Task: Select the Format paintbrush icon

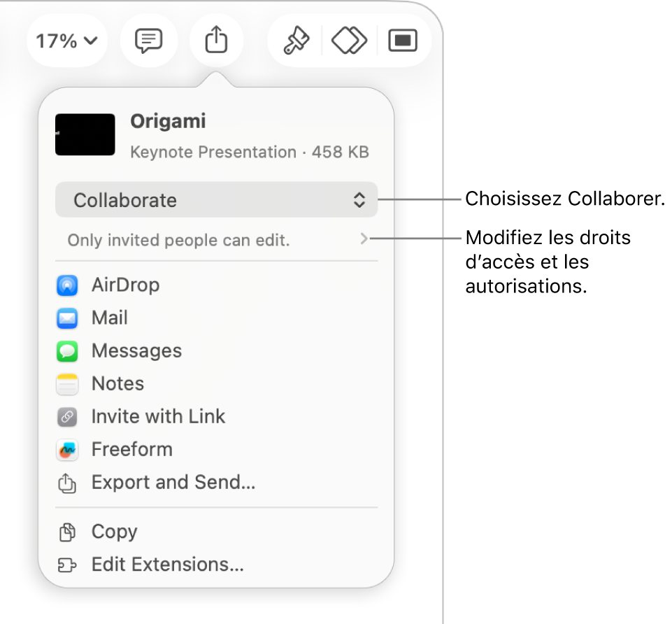Action: [x=296, y=40]
